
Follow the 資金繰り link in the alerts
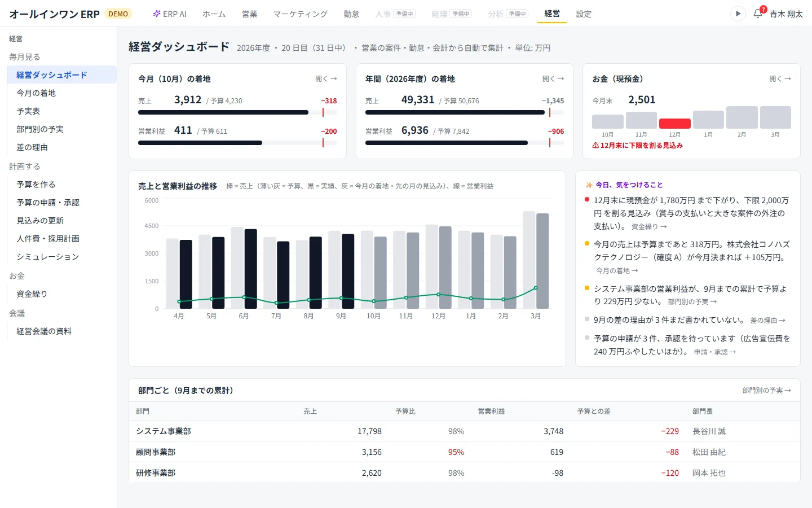[649, 227]
